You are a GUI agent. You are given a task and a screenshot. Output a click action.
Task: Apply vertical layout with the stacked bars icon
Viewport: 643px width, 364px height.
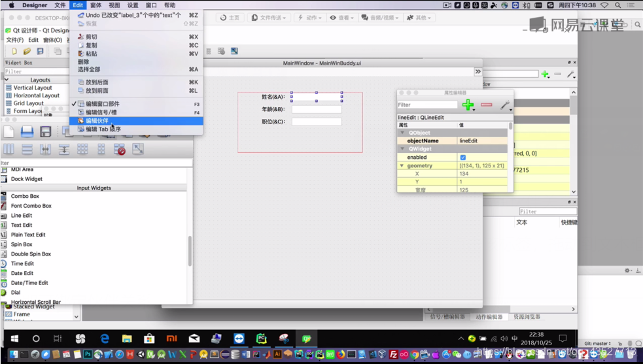point(27,149)
